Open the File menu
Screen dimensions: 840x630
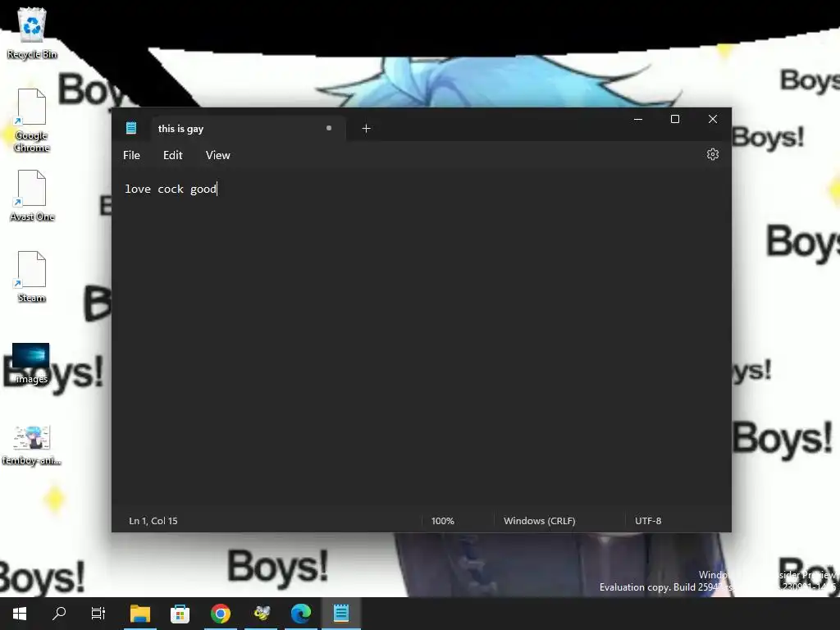(x=131, y=155)
